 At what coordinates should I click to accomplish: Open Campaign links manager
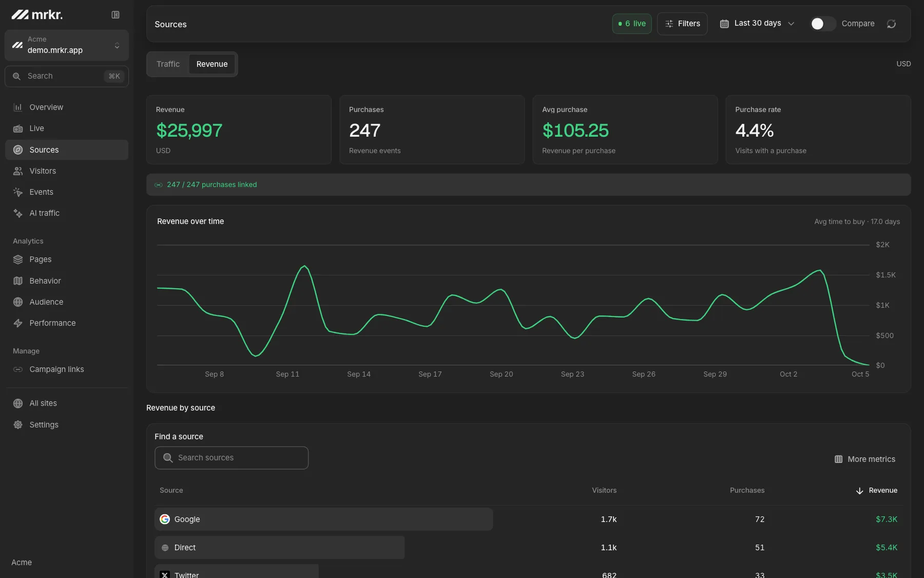click(x=67, y=369)
